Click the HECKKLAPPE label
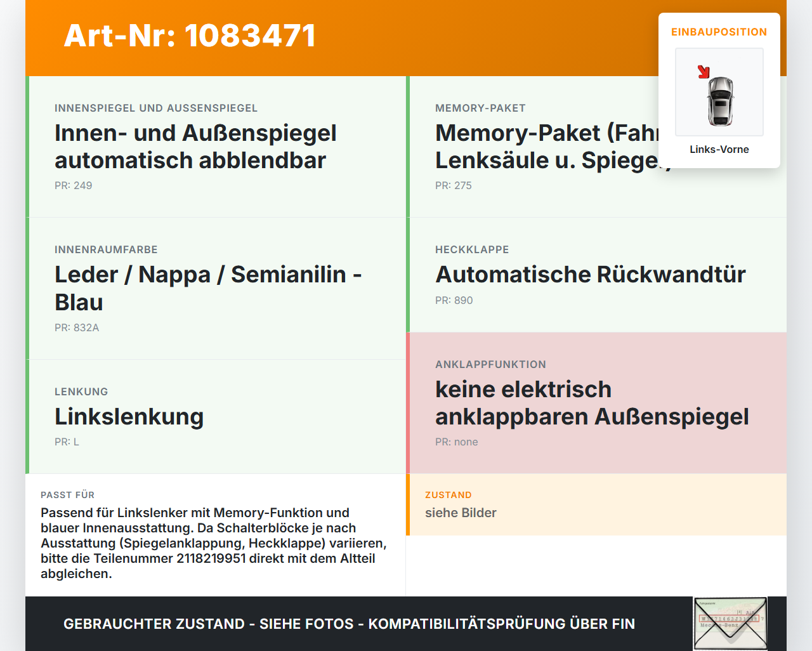This screenshot has height=651, width=812. [x=472, y=249]
